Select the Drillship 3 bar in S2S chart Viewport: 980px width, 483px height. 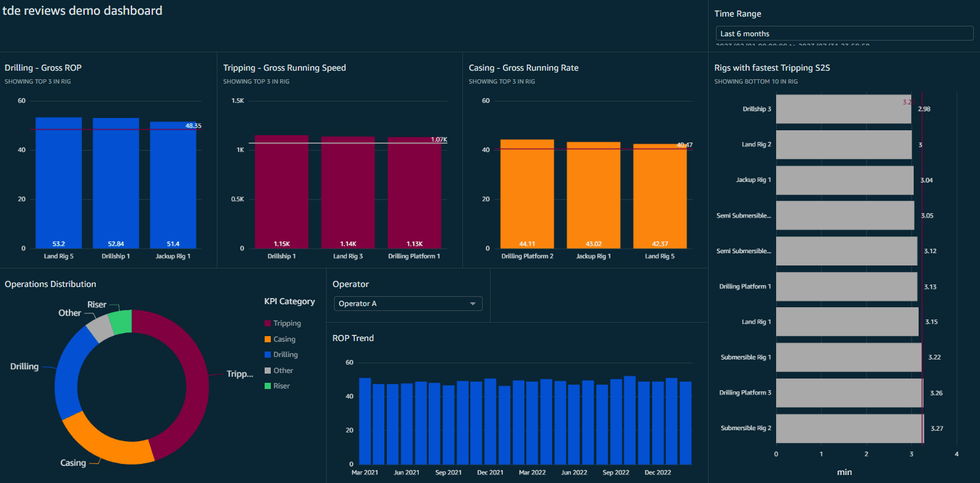pos(843,109)
